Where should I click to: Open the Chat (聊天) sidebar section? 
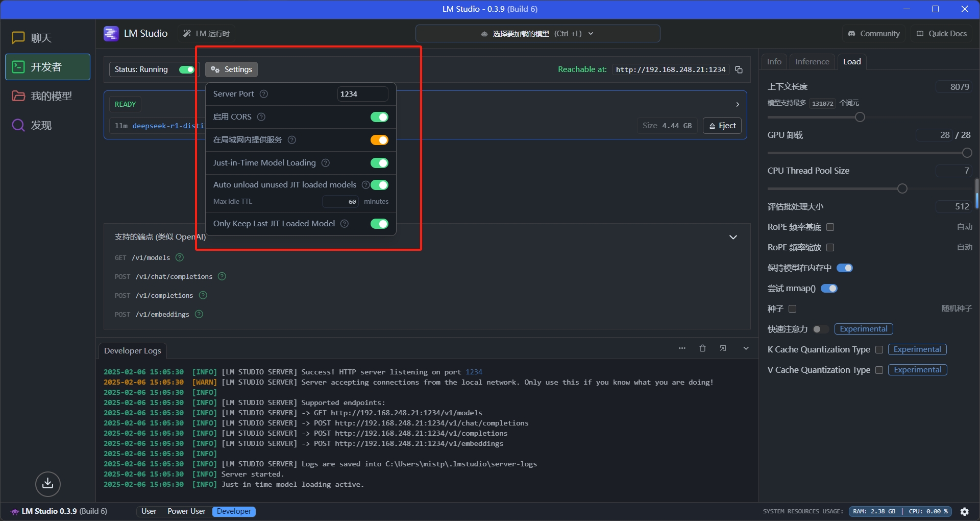[47, 38]
